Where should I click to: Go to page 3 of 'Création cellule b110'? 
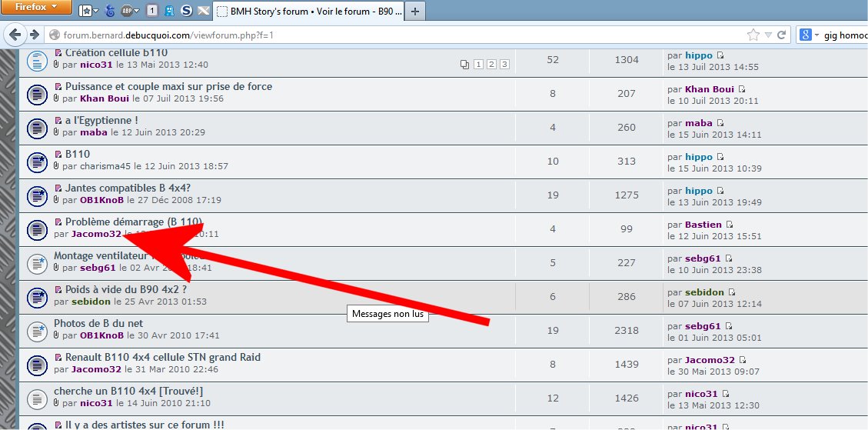click(x=504, y=65)
